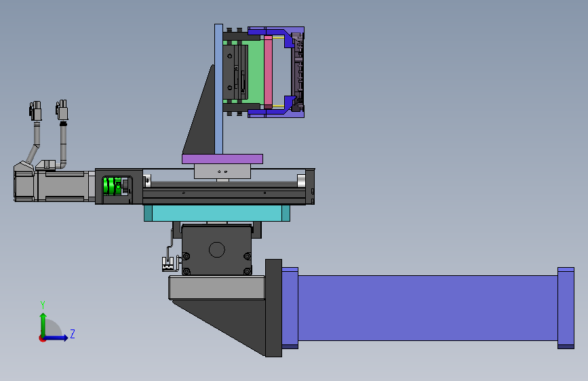Select the pink vertical plate of the gripper
Screen dimensions: 588x381
pyautogui.click(x=268, y=71)
